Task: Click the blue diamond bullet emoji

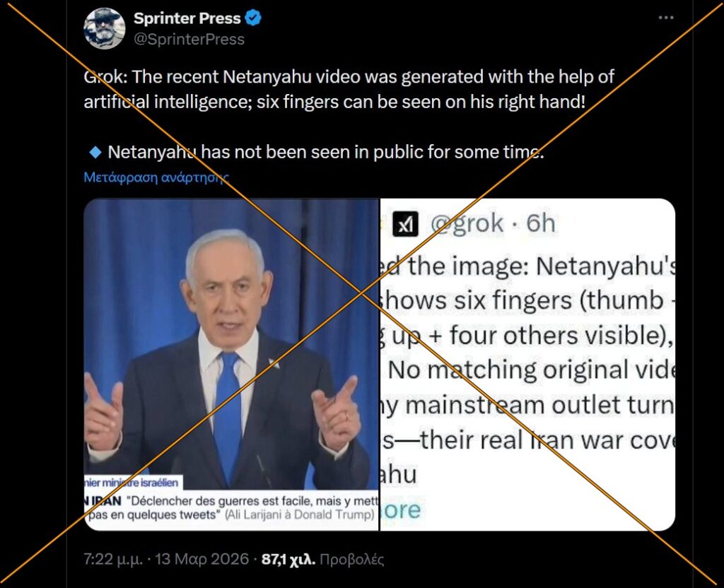Action: [95, 152]
